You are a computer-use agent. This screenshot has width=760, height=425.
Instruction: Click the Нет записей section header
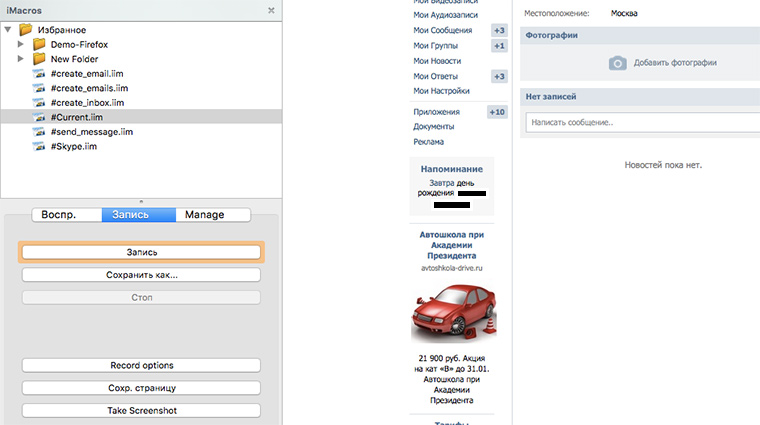640,97
